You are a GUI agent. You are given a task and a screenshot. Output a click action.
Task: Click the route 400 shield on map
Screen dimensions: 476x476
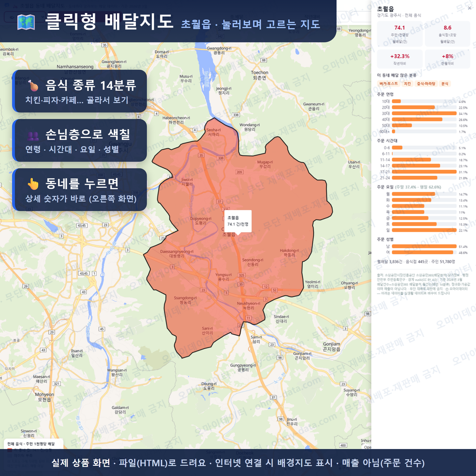coord(343,445)
